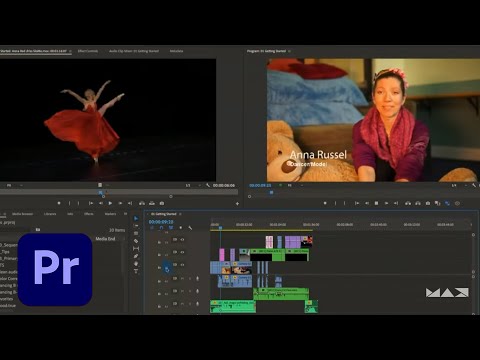The height and width of the screenshot is (360, 480).
Task: Add a marker in the timeline header
Action: [180, 228]
